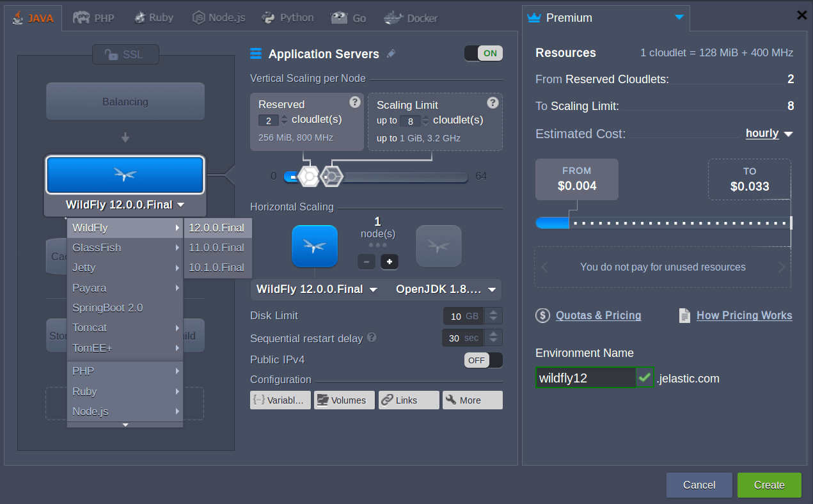Click the Scaling Limit cloudlets number field
Viewport: 813px width, 504px height.
point(410,121)
